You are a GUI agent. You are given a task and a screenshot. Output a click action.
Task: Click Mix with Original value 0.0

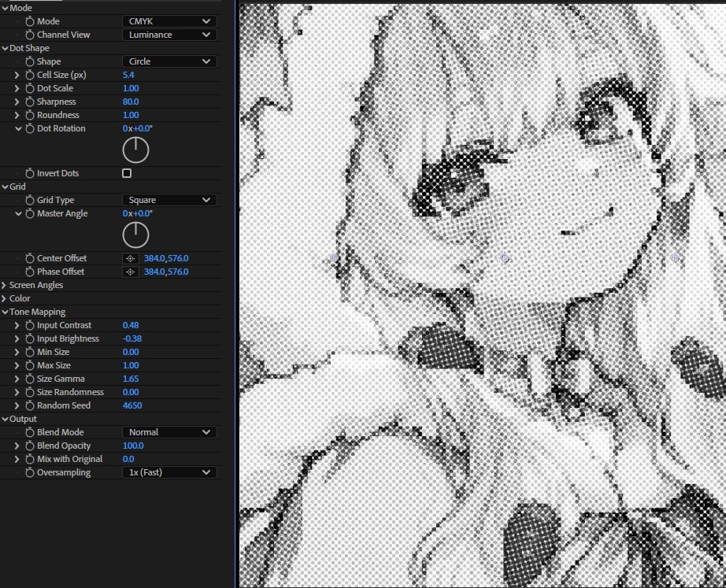128,459
